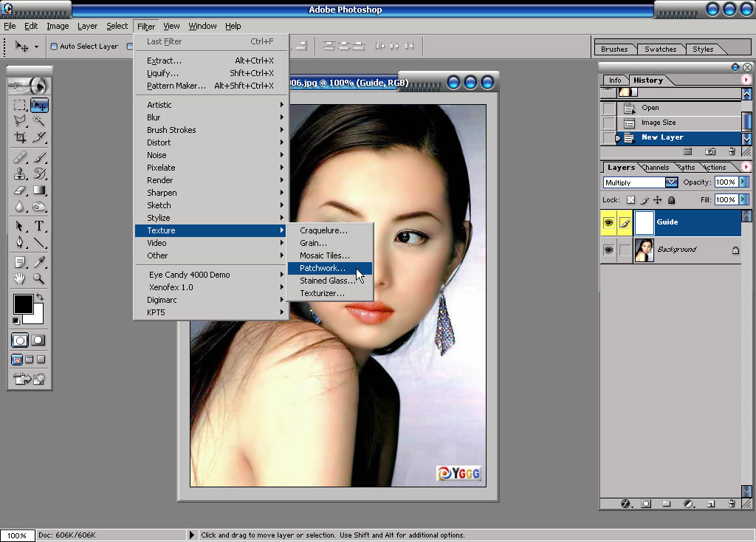
Task: Open the Fill slider popup arrow
Action: coord(743,199)
